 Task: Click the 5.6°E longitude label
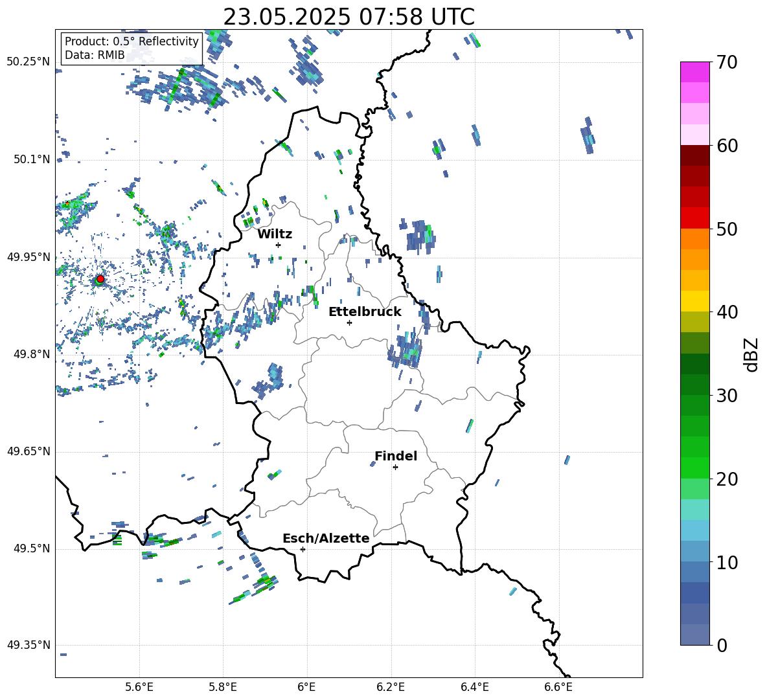coord(139,688)
